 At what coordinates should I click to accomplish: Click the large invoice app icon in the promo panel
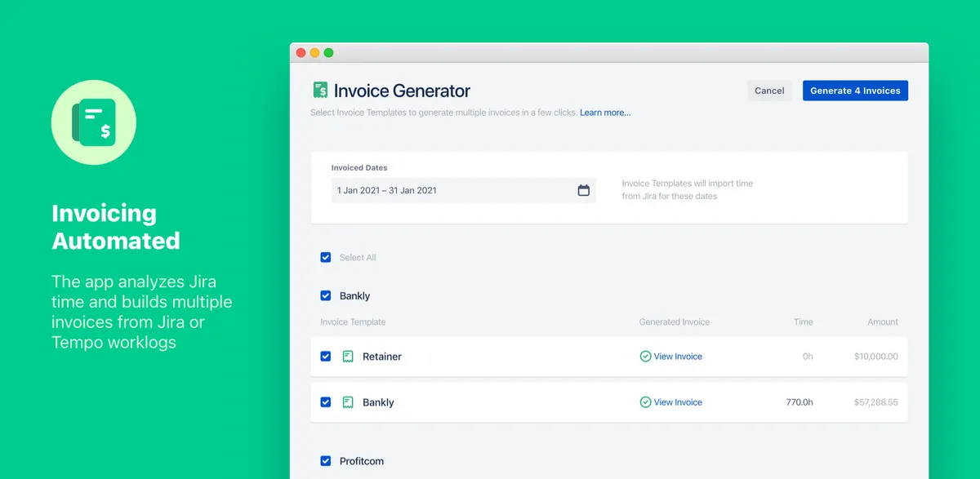click(94, 122)
